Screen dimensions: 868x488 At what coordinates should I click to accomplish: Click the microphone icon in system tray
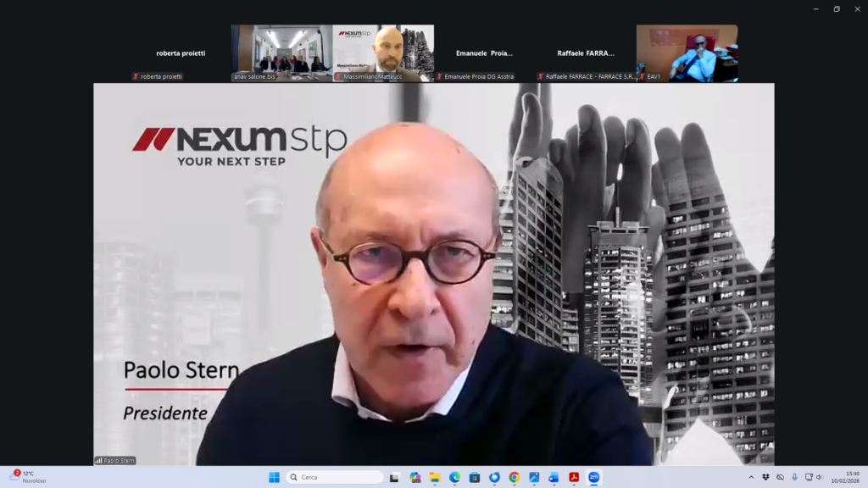tap(794, 477)
